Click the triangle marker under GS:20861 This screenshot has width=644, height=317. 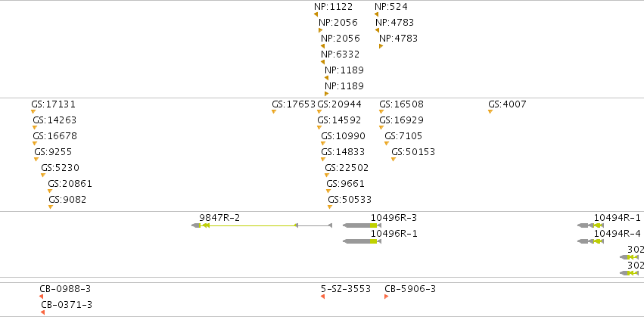(50, 191)
